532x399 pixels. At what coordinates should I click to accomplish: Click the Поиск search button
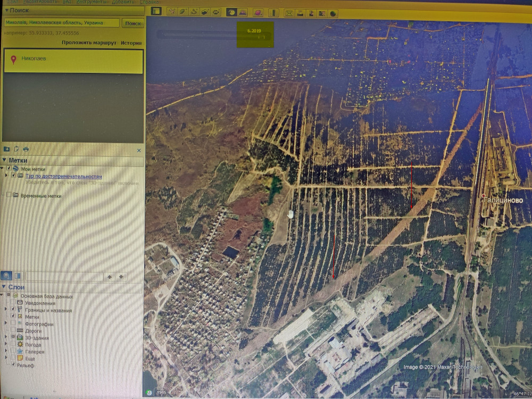132,23
